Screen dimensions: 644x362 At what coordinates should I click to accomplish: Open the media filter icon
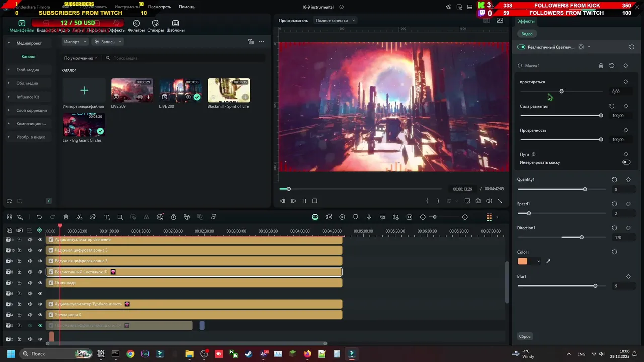pos(250,42)
